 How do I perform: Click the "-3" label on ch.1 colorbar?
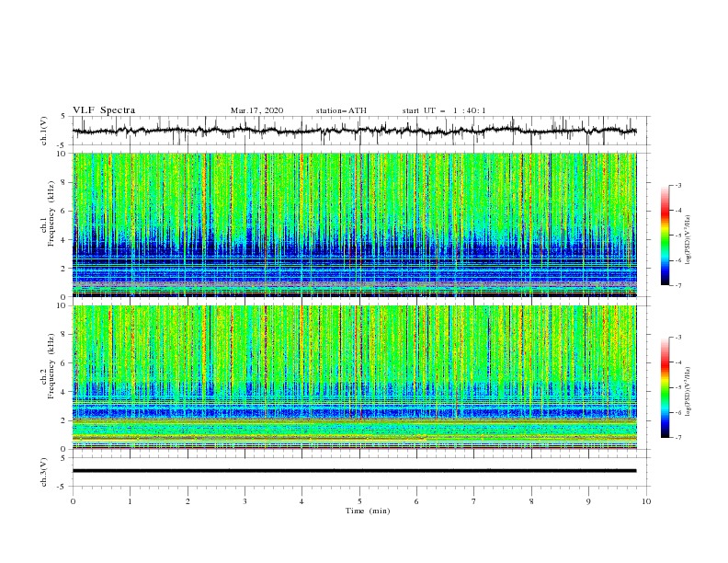[677, 185]
